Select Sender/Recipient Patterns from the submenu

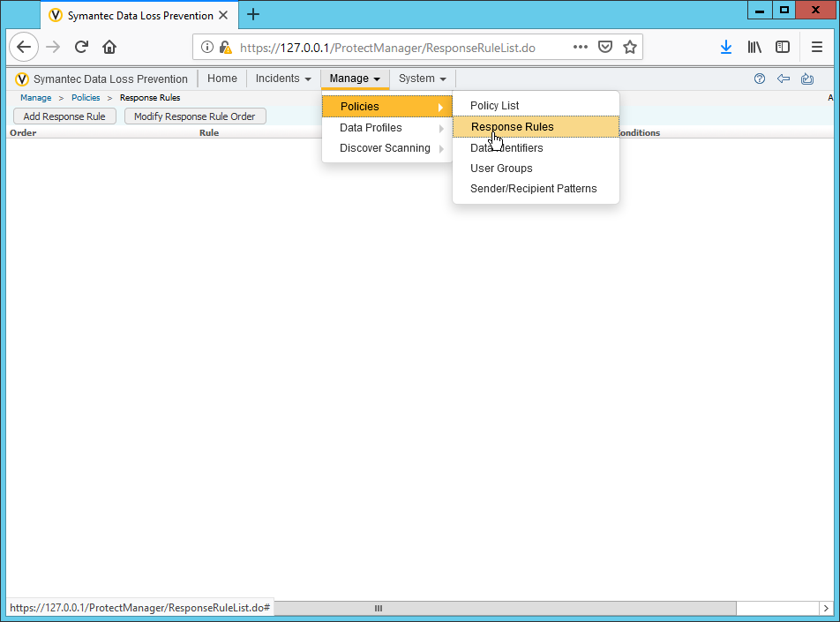pyautogui.click(x=536, y=189)
